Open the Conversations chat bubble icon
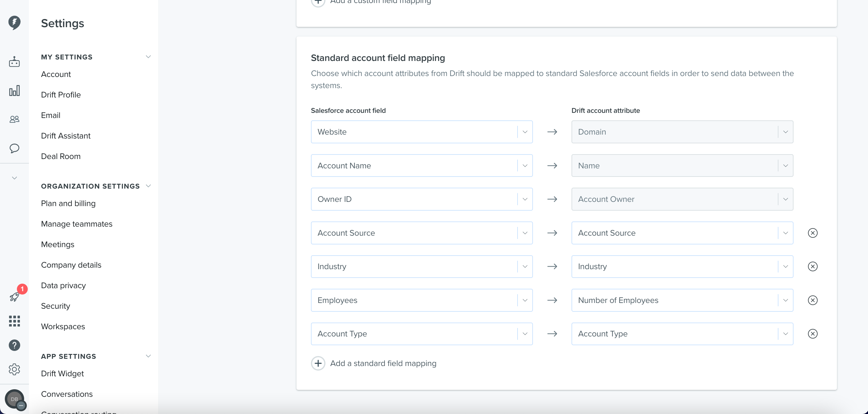The width and height of the screenshot is (868, 414). [14, 148]
